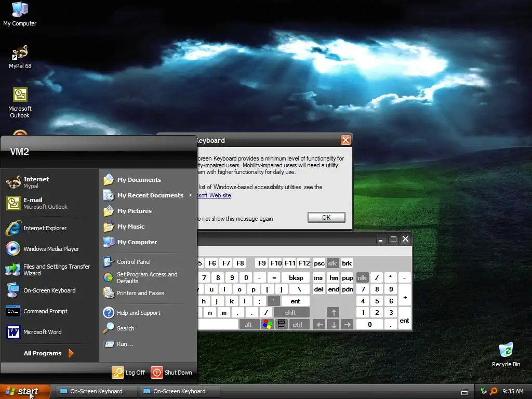Switch to second On-Screen Keyboard taskbar item

tap(179, 391)
